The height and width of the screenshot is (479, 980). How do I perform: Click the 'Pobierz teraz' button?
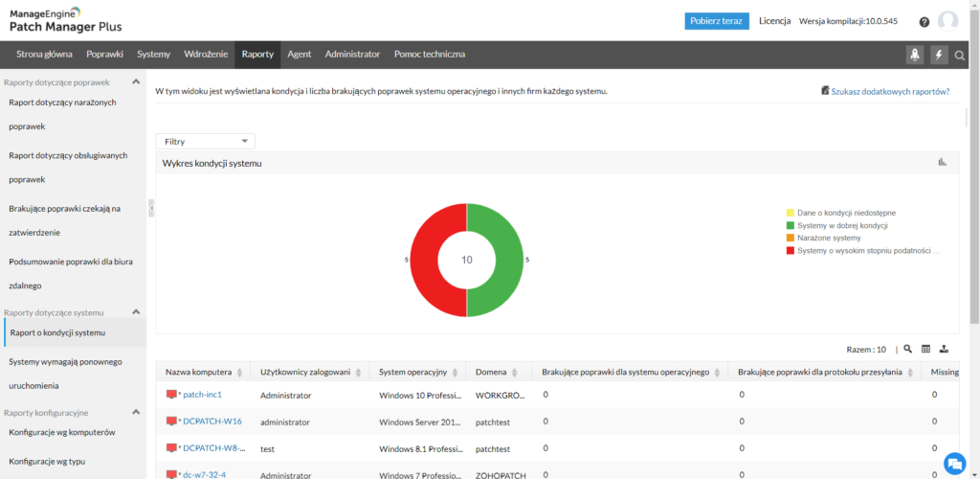[717, 21]
